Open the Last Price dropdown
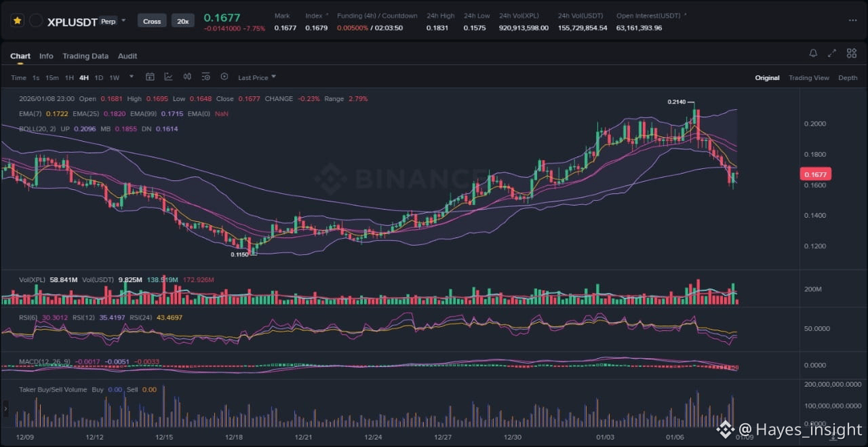Image resolution: width=868 pixels, height=447 pixels. 257,77
